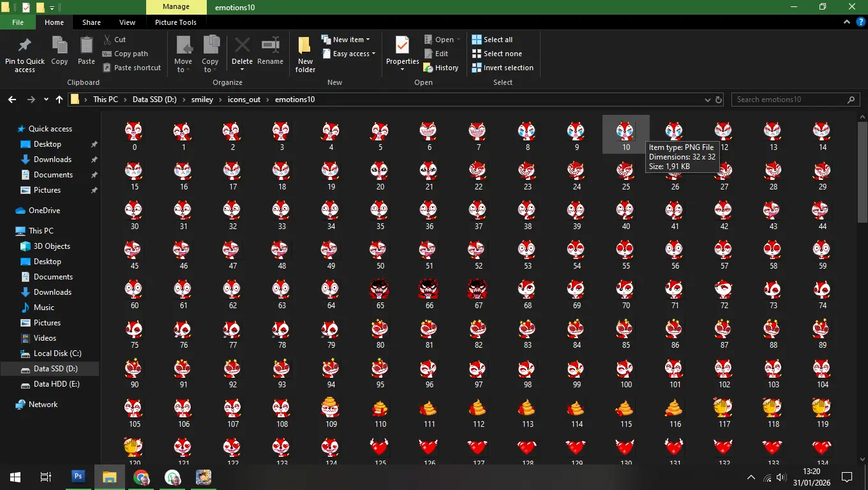Go back with the left arrow
The width and height of the screenshot is (868, 490).
[x=12, y=100]
